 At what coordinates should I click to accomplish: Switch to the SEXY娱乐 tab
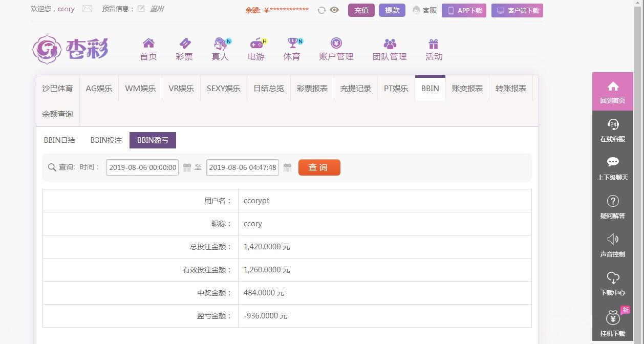point(224,88)
